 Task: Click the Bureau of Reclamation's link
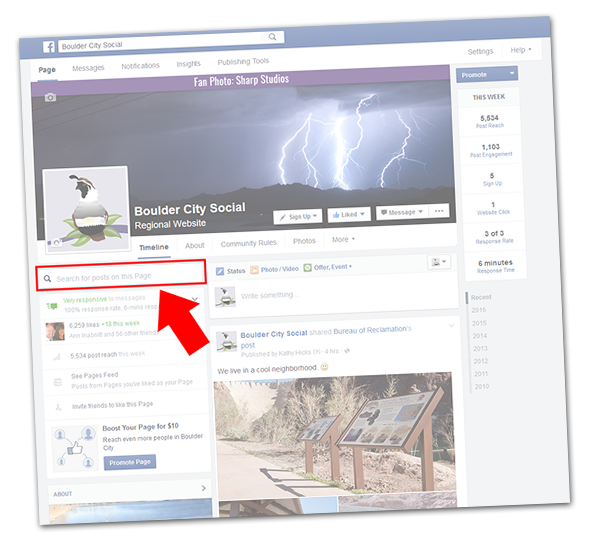373,330
